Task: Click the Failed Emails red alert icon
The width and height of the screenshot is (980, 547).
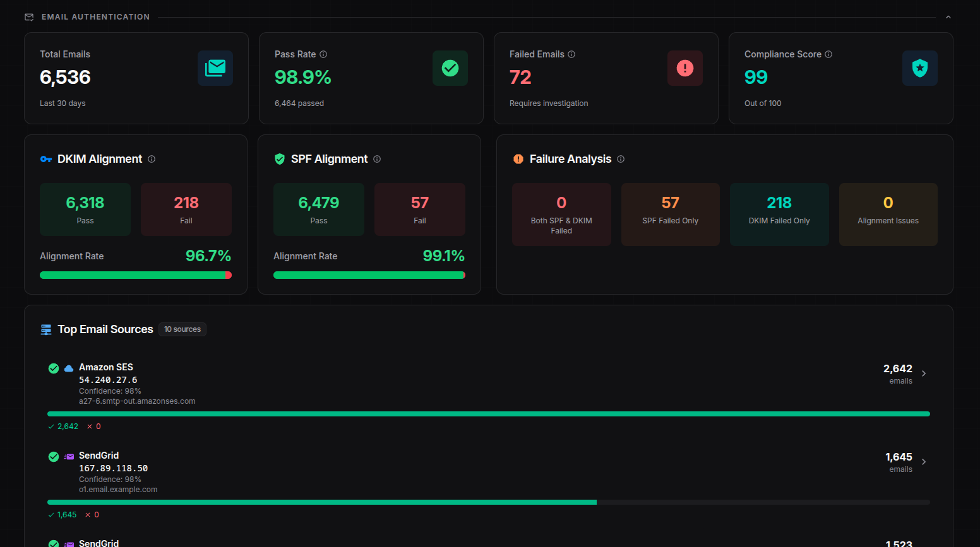Action: [x=685, y=68]
